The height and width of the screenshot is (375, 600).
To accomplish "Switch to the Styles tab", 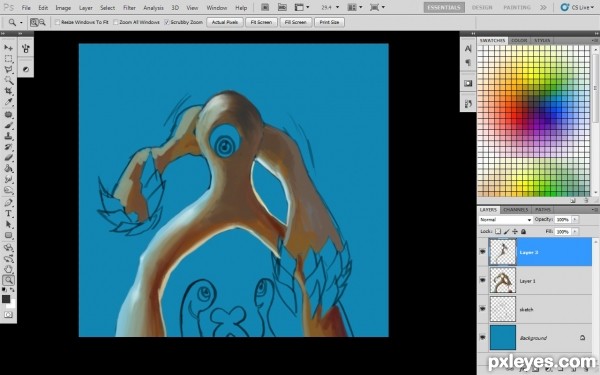I will (x=542, y=40).
